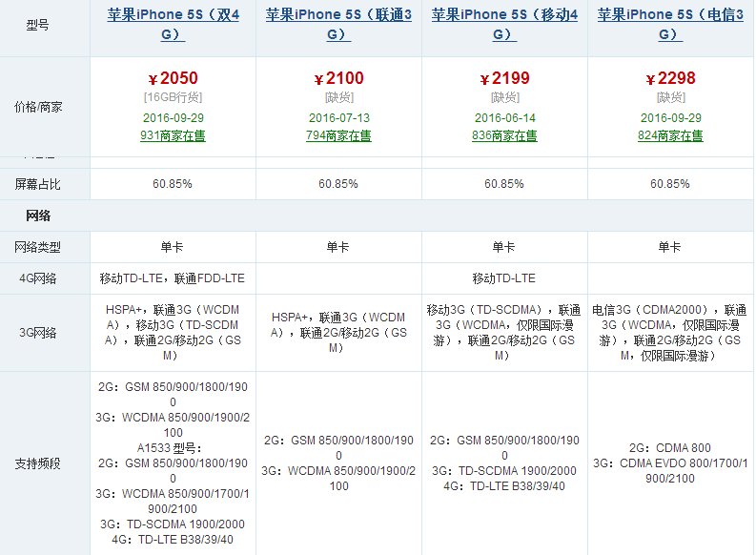Click the 794商家在售 link
756x555 pixels.
tap(339, 136)
